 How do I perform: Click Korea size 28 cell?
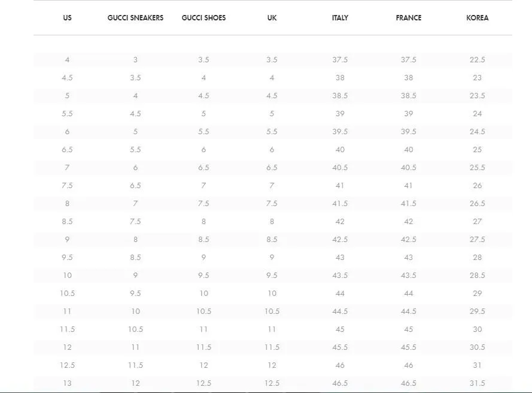[x=477, y=257]
